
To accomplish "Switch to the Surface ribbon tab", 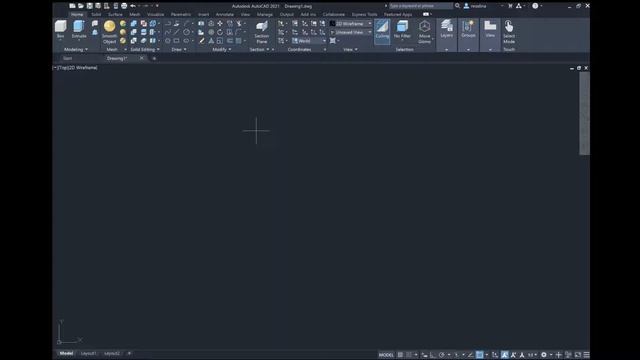I will pyautogui.click(x=115, y=14).
